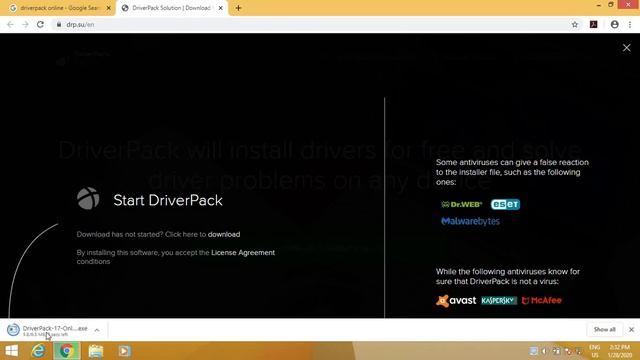Open the PDF extension icon in toolbar
The image size is (640, 360).
pyautogui.click(x=593, y=24)
